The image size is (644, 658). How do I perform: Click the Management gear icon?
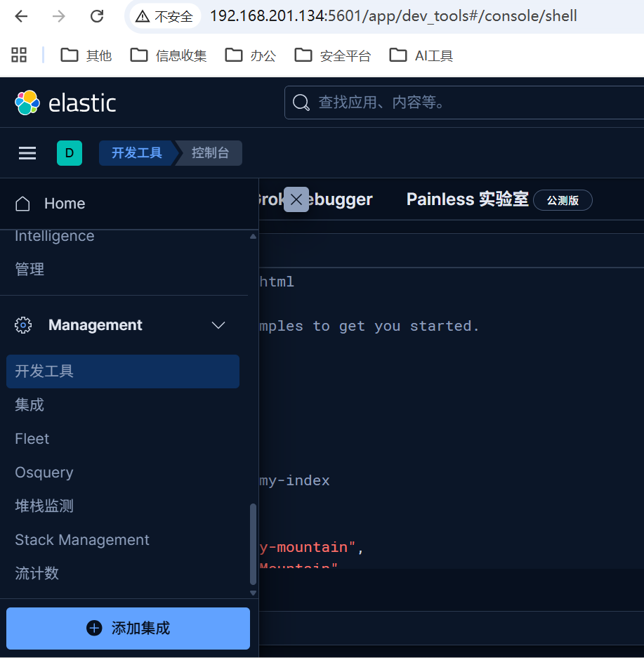(x=23, y=325)
